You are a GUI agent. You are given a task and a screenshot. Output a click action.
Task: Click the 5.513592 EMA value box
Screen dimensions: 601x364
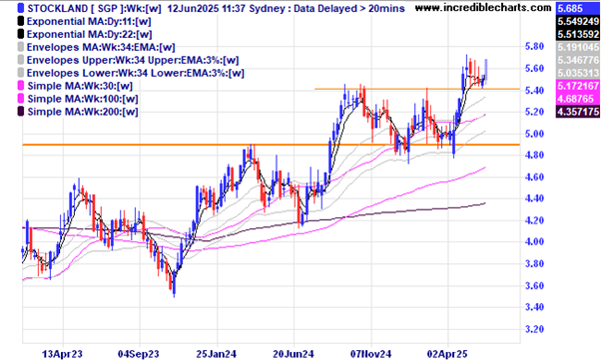click(x=578, y=34)
